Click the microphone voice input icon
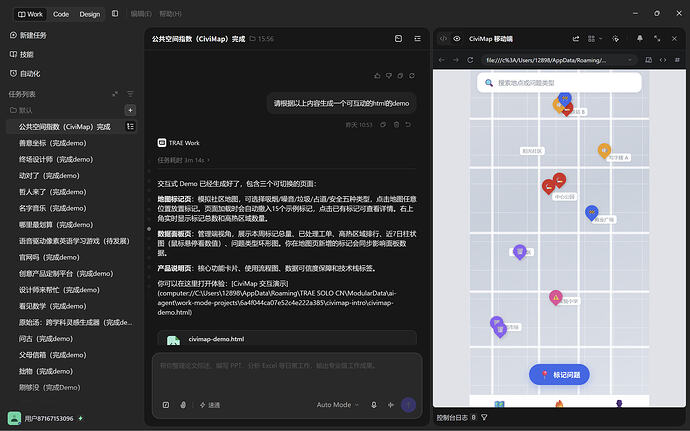The width and height of the screenshot is (690, 431). 374,405
